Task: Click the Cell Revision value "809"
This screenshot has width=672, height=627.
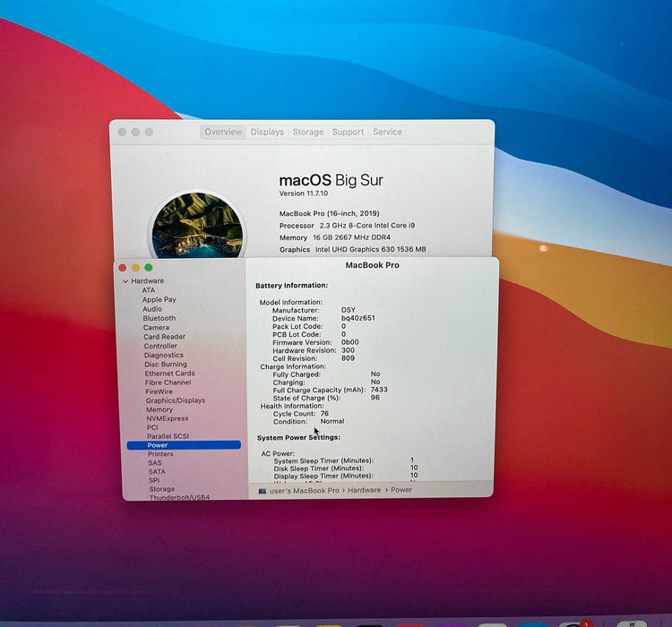Action: 348,358
